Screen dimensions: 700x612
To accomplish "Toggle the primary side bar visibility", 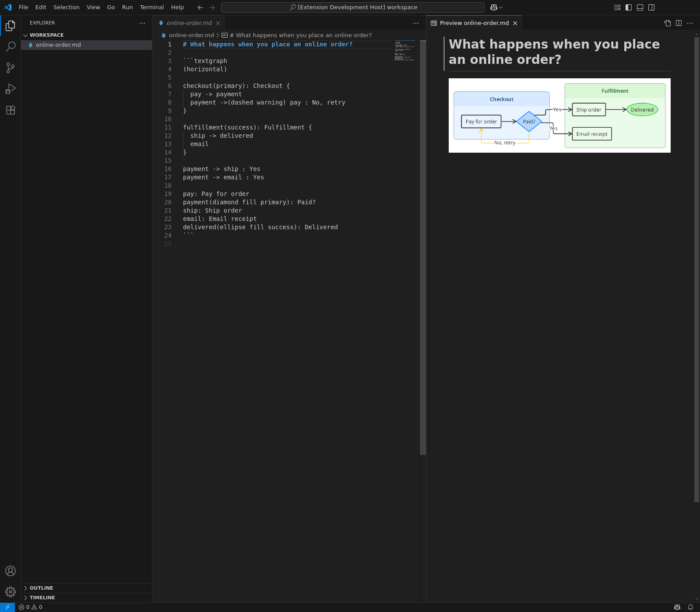I will (x=629, y=7).
